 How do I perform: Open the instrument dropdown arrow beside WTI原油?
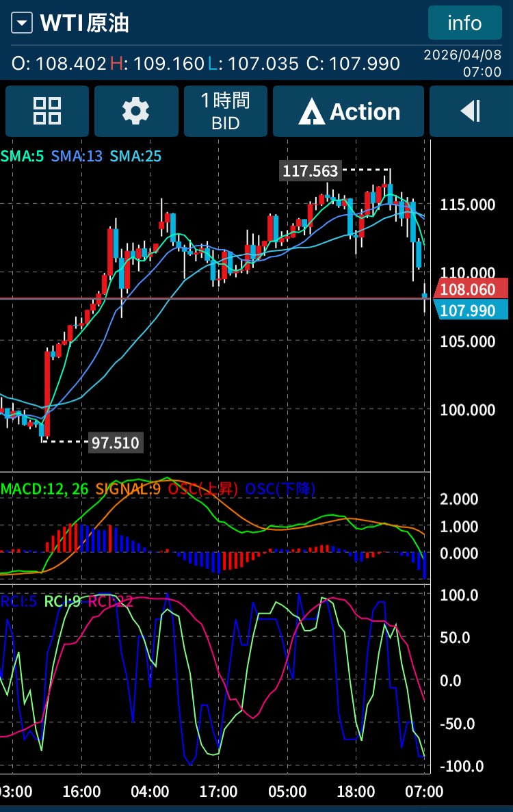(22, 23)
